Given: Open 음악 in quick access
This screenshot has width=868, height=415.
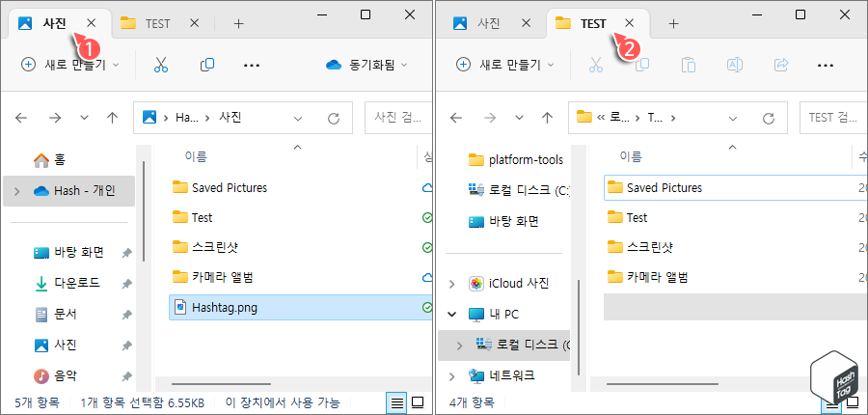Looking at the screenshot, I should click(56, 376).
